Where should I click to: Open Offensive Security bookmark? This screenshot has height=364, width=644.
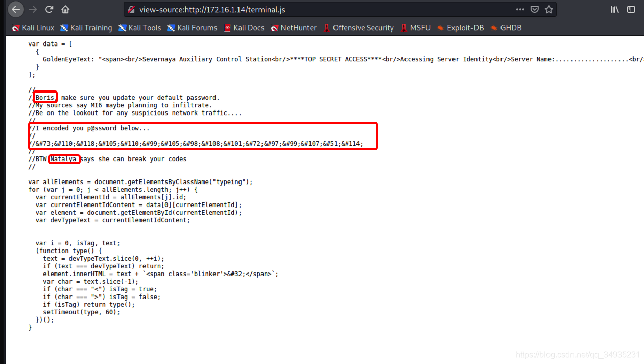(358, 28)
